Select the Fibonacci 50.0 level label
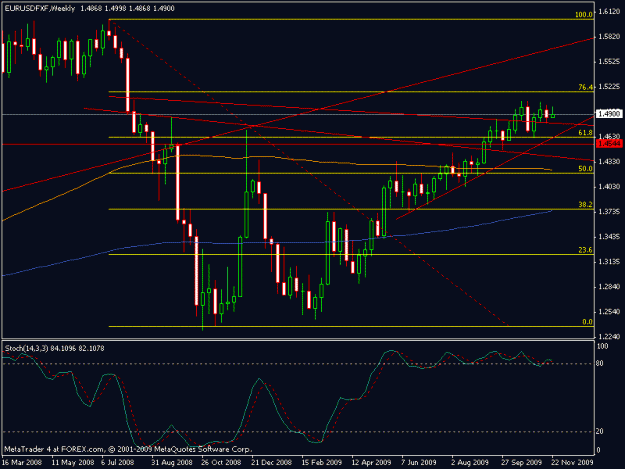This screenshot has height=469, width=625. [585, 169]
